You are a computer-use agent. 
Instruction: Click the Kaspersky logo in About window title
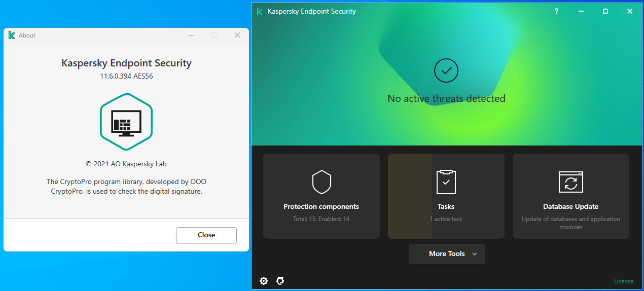tap(12, 35)
